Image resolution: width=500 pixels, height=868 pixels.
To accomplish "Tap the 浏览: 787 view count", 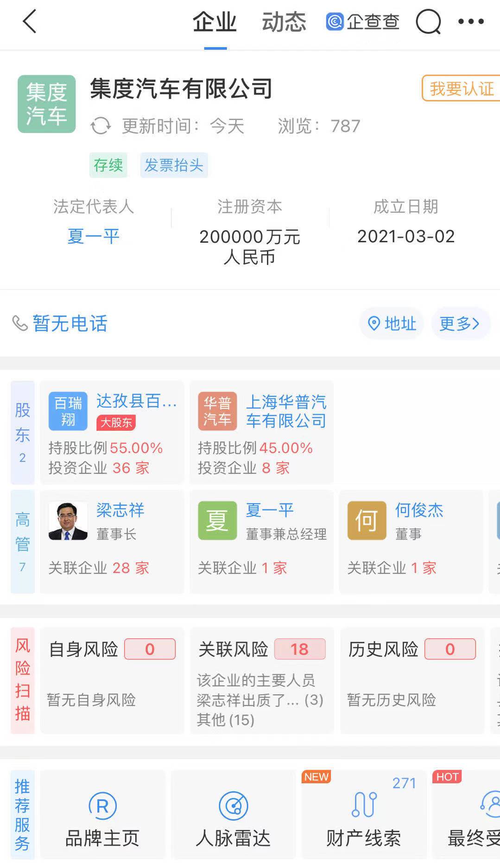I will (x=319, y=126).
